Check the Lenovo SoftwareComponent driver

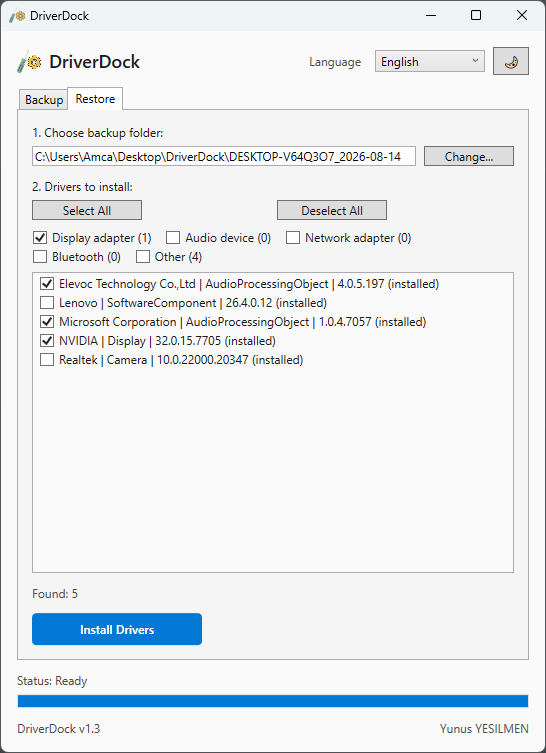coord(47,303)
